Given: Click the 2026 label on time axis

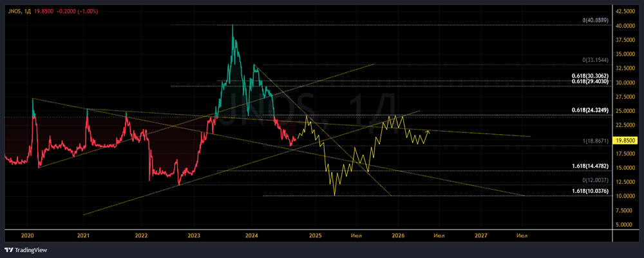Looking at the screenshot, I should (397, 236).
